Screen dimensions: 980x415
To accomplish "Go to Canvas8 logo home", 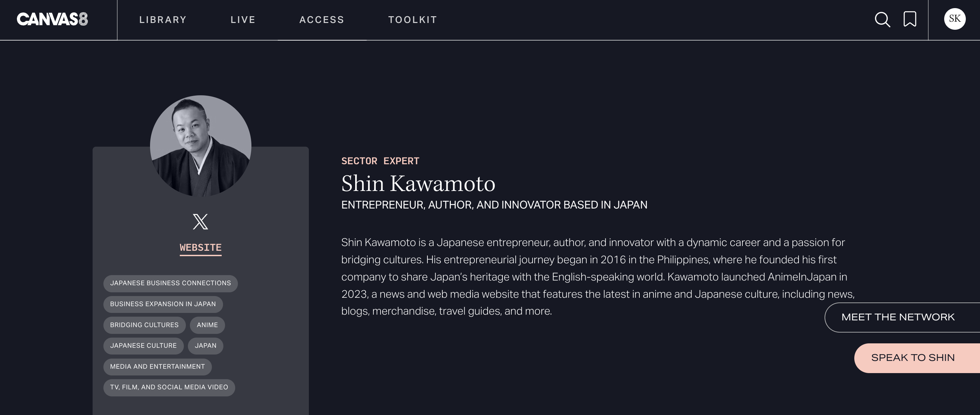I will point(52,19).
